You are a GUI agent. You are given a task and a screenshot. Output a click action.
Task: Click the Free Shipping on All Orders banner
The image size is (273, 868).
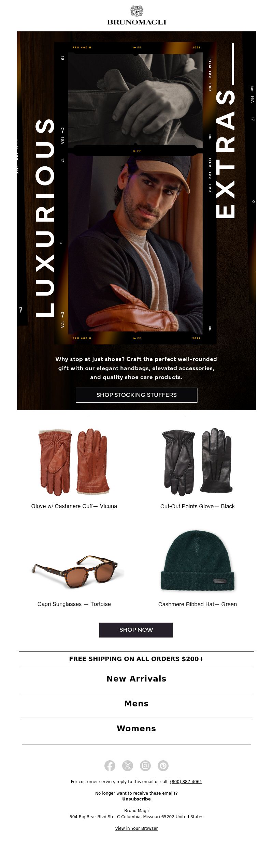tap(136, 659)
